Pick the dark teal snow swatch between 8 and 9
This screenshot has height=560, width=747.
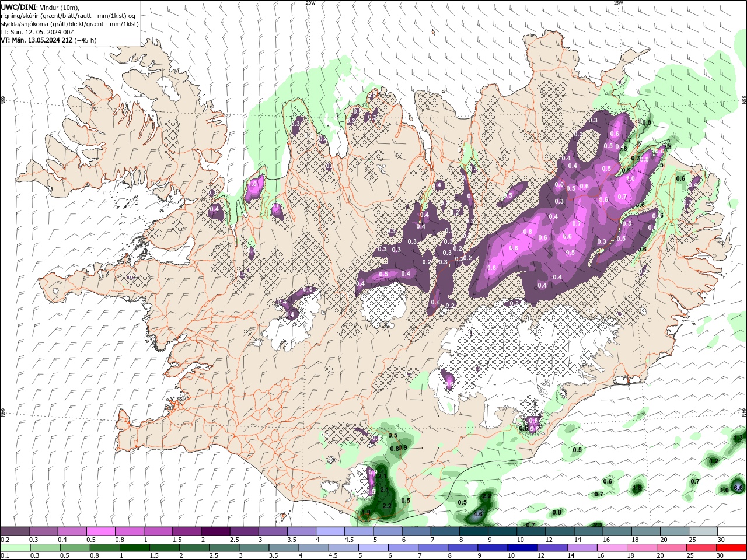(474, 531)
